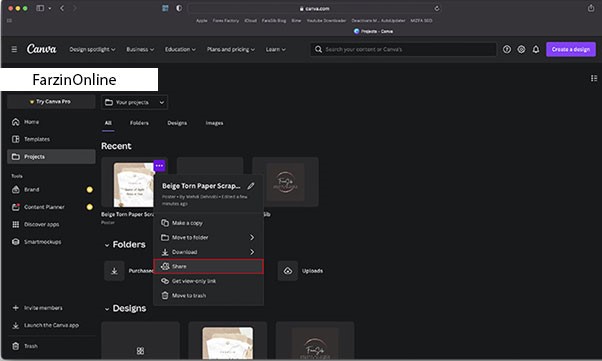
Task: Open the help question mark icon
Action: 507,49
